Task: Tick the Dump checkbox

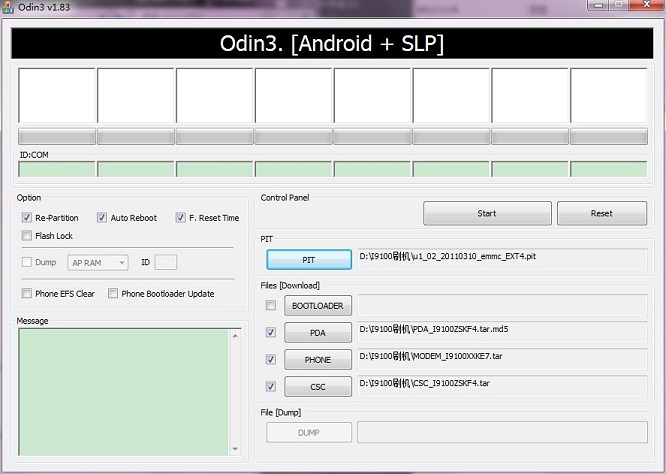Action: pos(27,262)
